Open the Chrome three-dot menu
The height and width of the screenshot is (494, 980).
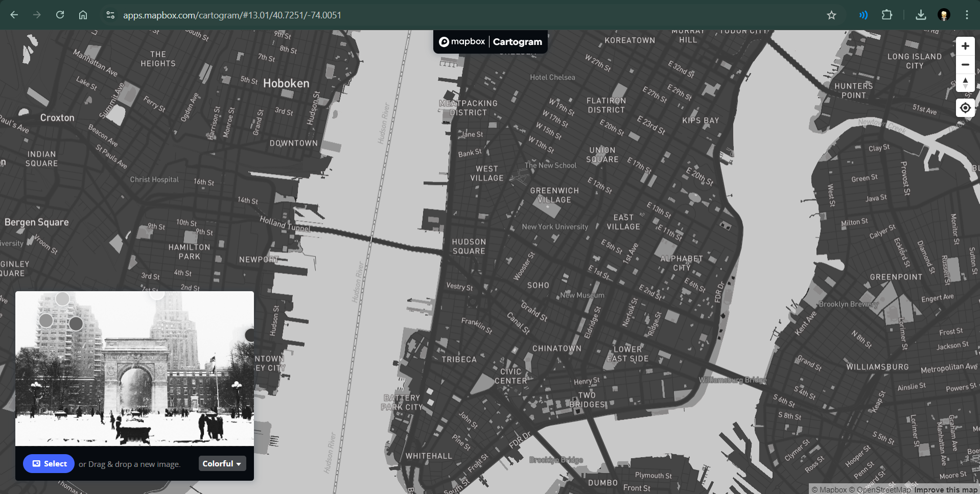967,15
